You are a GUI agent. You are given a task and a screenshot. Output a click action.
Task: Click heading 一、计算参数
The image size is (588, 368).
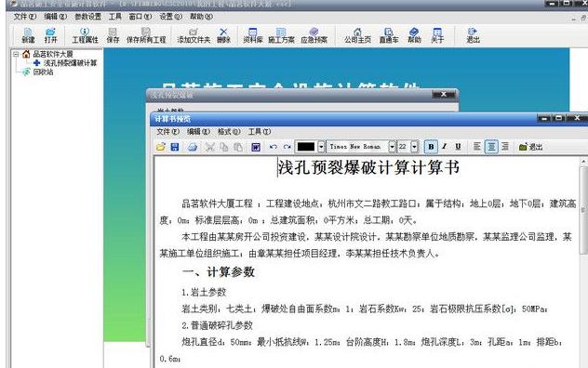[219, 271]
